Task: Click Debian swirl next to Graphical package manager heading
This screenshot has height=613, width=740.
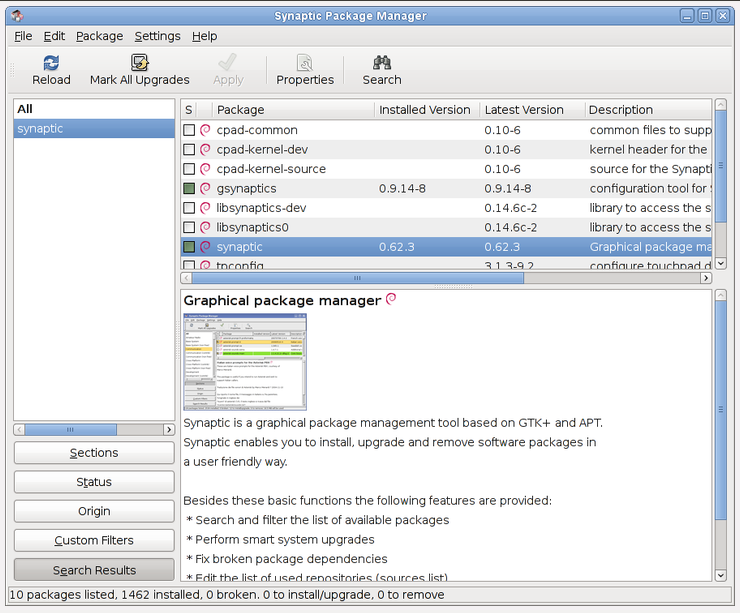Action: [391, 299]
